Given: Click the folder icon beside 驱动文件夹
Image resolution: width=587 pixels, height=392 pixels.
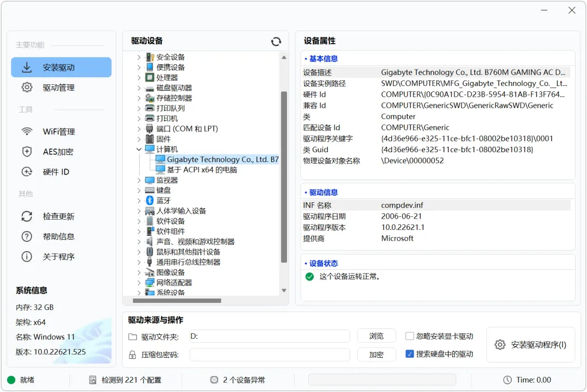Looking at the screenshot, I should (x=133, y=337).
